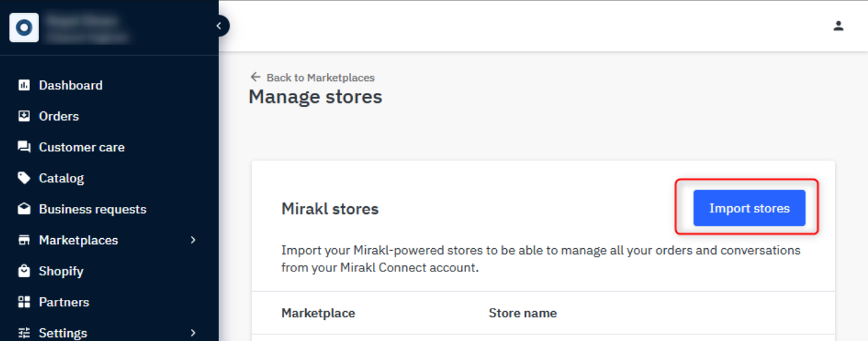This screenshot has width=868, height=341.
Task: Click the Catalog tag icon
Action: coord(24,178)
